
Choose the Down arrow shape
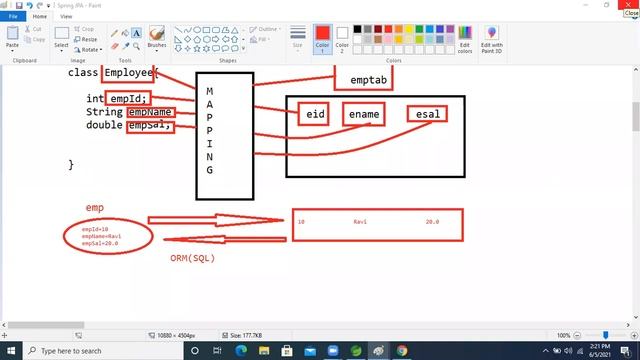tap(178, 49)
